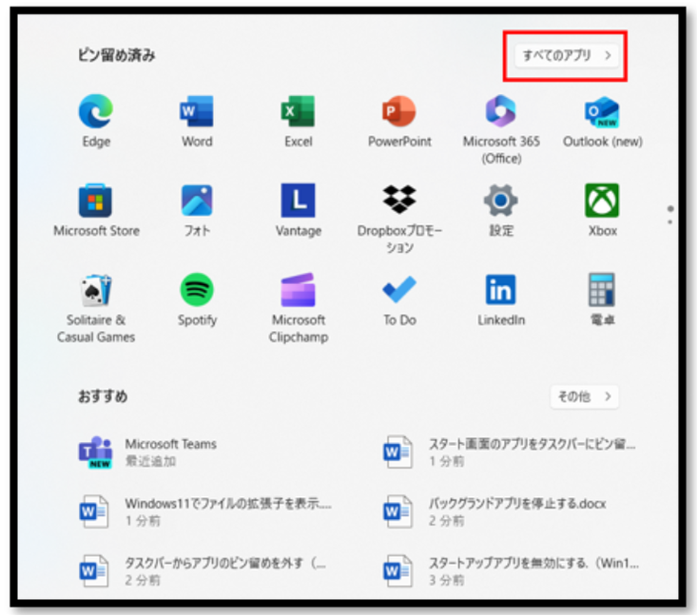Open バックグランドアプリを停止する.docx

pyautogui.click(x=495, y=511)
